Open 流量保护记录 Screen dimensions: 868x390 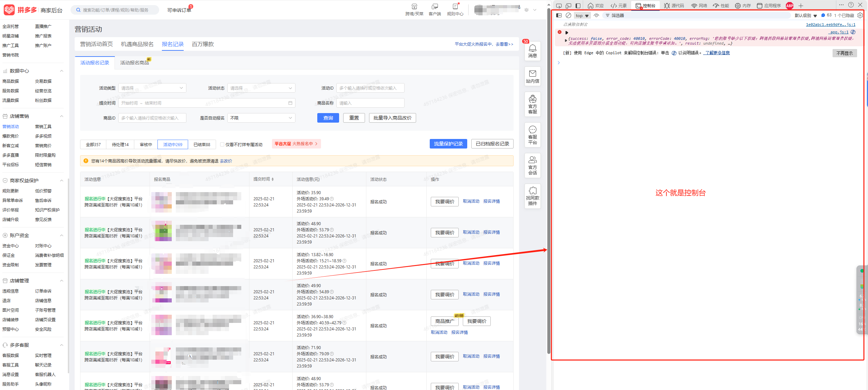pos(448,144)
